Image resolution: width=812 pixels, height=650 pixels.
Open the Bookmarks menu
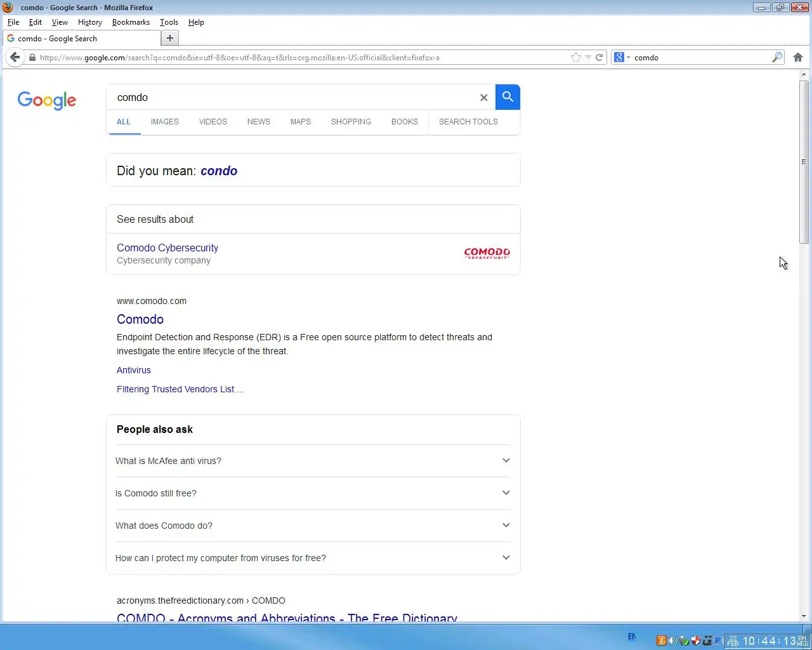click(x=131, y=22)
